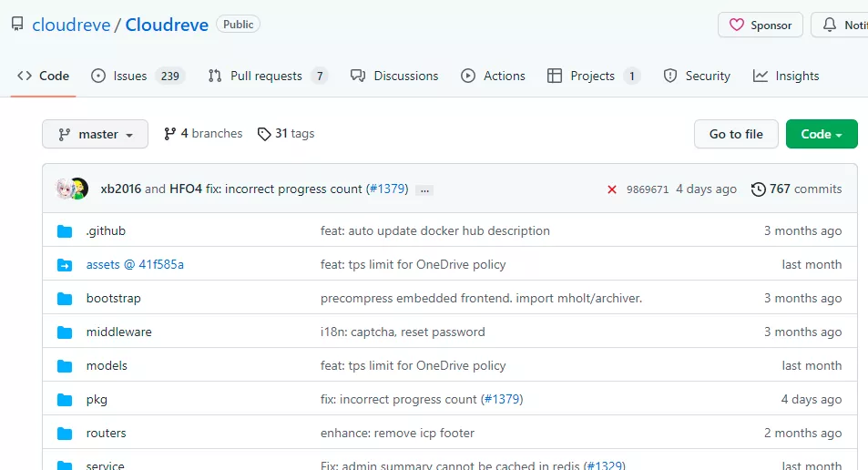Viewport: 868px width, 470px height.
Task: Click the failed status red X icon
Action: (x=612, y=189)
